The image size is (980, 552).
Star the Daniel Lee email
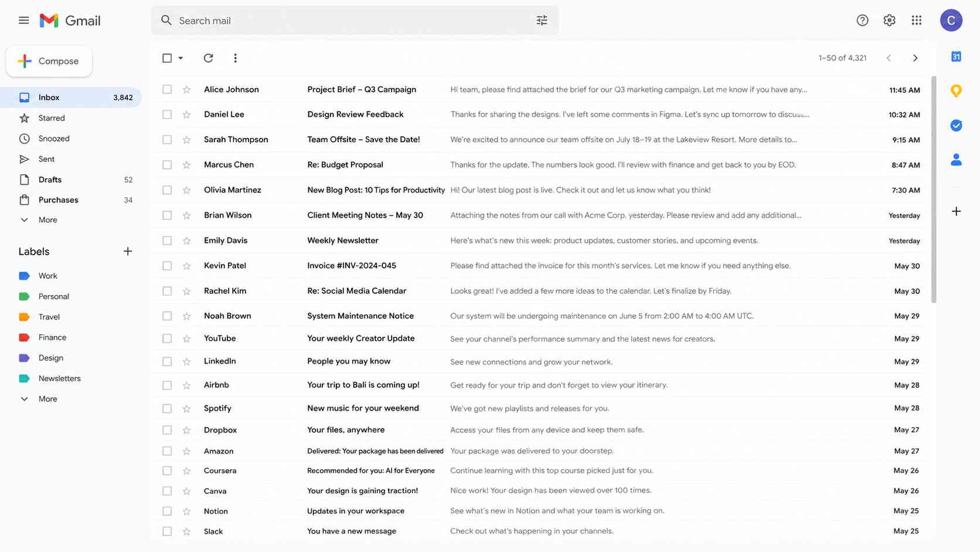[186, 114]
